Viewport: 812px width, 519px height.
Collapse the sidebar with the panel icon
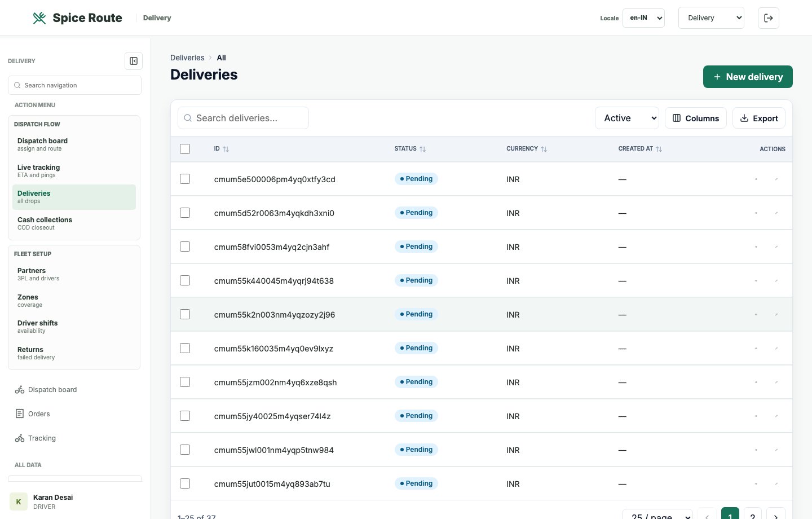coord(134,61)
